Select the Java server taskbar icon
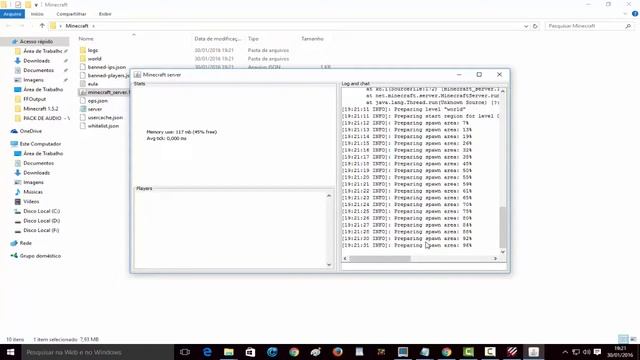This screenshot has width=640, height=360. tap(533, 352)
